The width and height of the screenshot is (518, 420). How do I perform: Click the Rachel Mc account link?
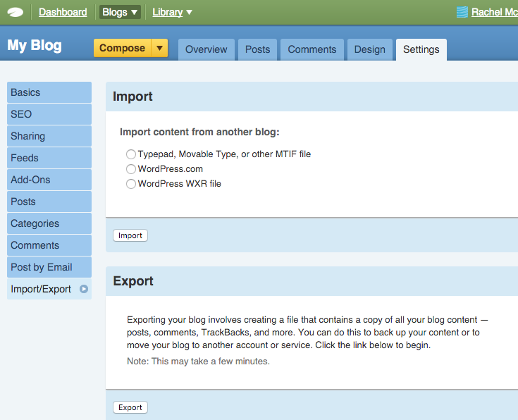point(495,12)
